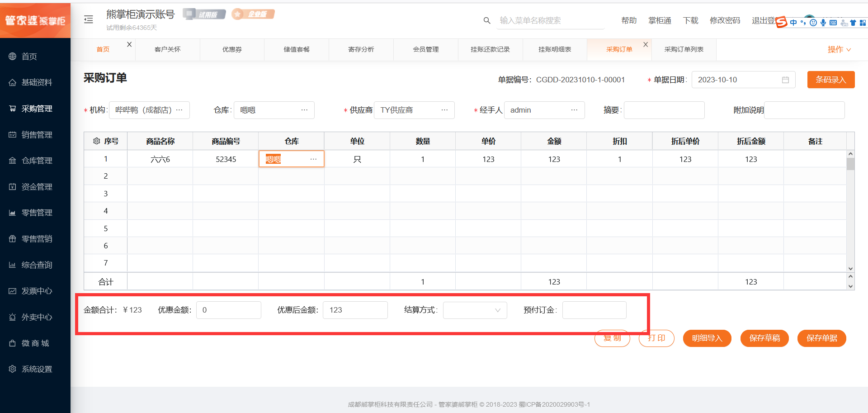Open 机构 selector ellipsis

[179, 110]
